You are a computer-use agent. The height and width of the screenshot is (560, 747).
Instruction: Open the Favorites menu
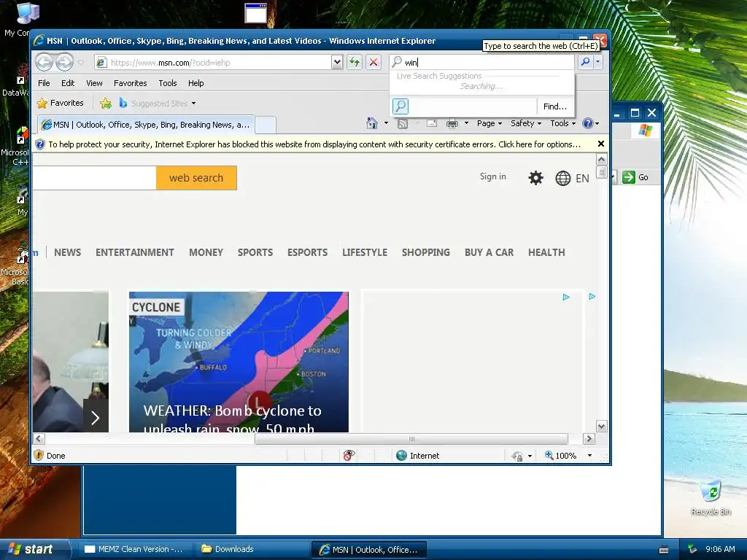click(x=130, y=83)
